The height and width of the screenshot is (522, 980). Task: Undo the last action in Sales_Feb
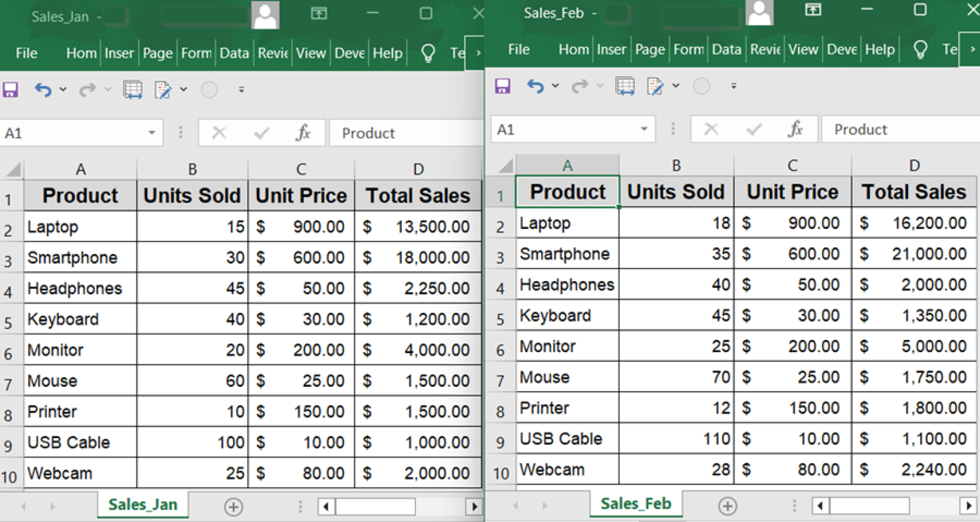(x=535, y=86)
